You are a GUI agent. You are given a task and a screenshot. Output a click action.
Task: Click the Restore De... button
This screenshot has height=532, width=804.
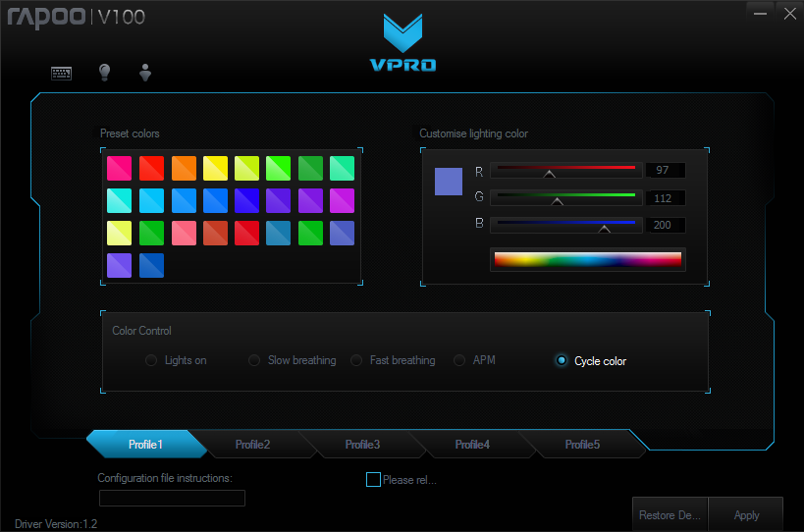coord(670,515)
